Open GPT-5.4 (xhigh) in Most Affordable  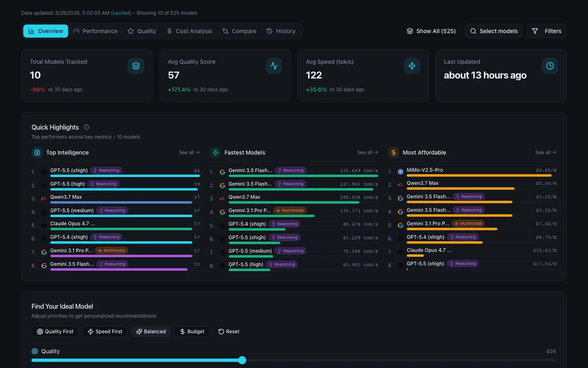(425, 237)
